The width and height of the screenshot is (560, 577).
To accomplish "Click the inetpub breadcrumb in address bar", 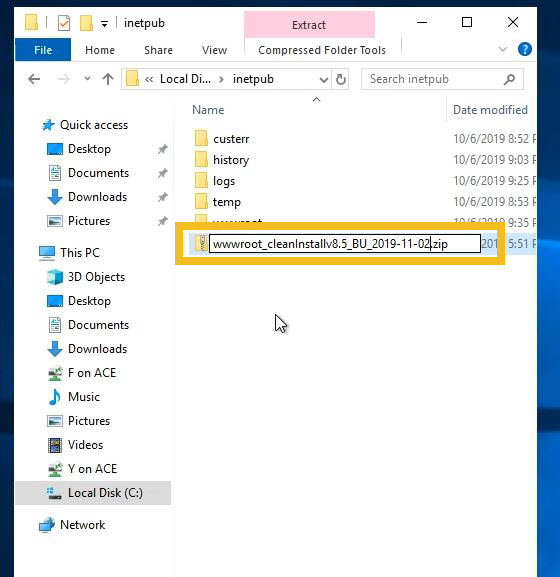I will (x=253, y=79).
